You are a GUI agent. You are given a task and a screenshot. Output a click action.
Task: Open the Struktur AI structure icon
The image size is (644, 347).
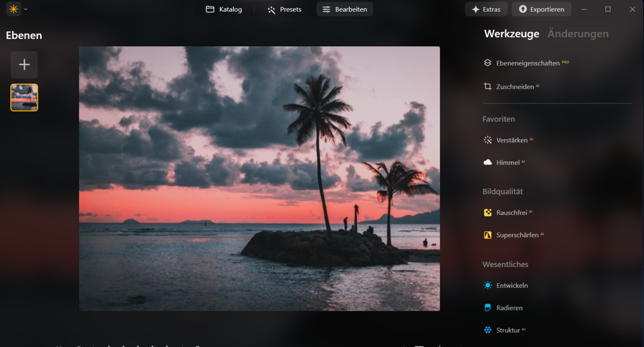pos(487,330)
